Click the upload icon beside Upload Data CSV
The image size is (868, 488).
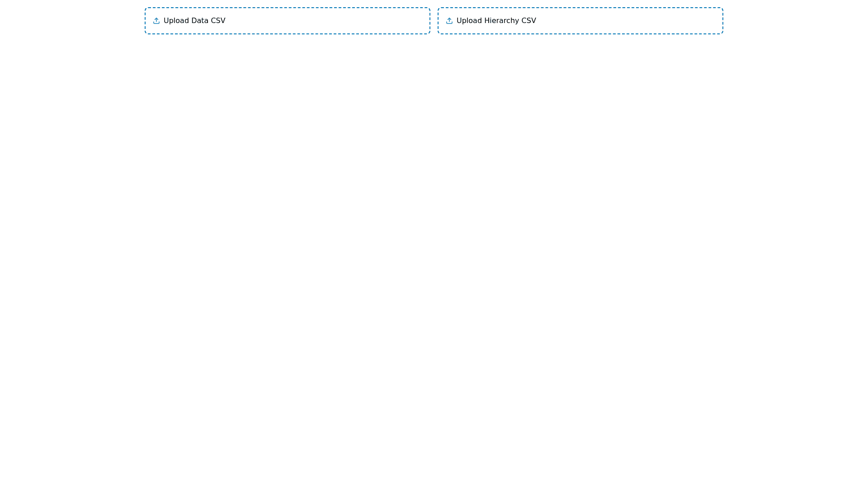pos(156,21)
